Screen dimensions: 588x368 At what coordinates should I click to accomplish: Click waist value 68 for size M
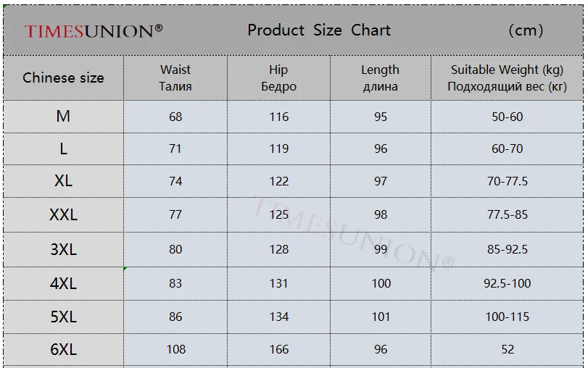coord(175,117)
